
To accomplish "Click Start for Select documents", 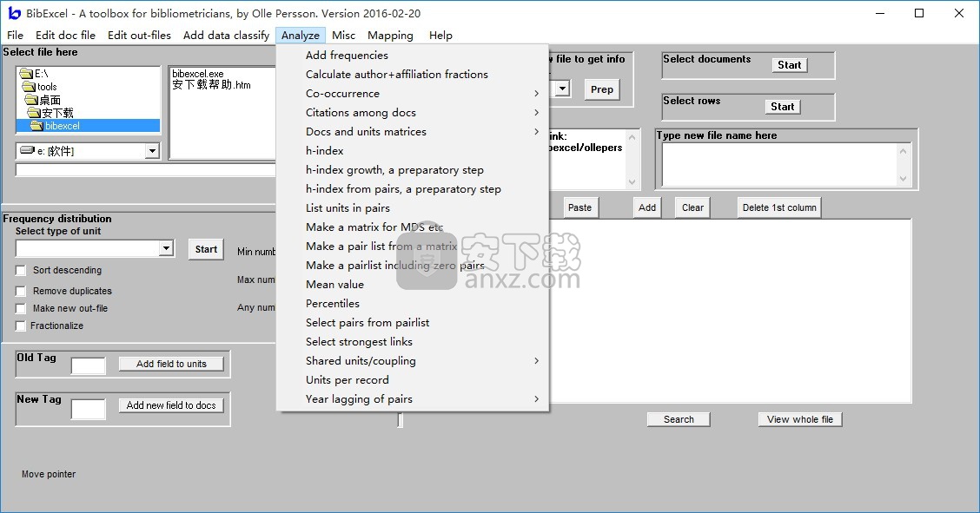I will click(x=790, y=65).
